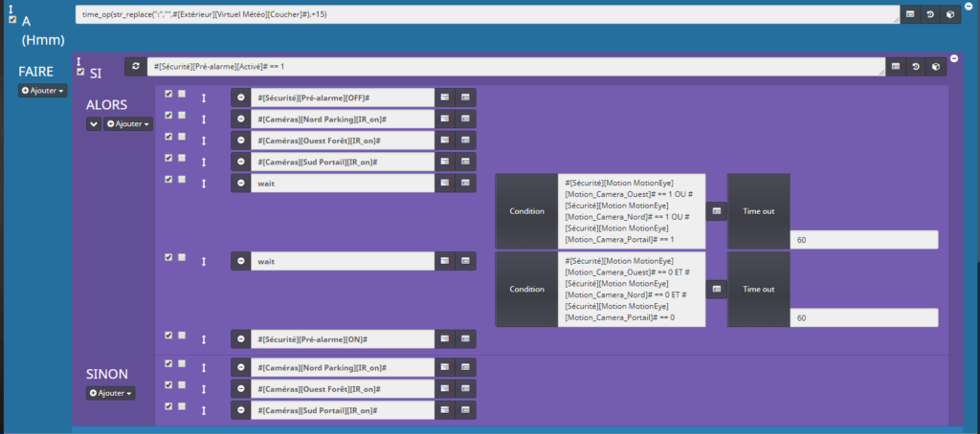Open command selector for ALORS Nord Parking IR_on
Screen dimensions: 980x434
coord(465,119)
